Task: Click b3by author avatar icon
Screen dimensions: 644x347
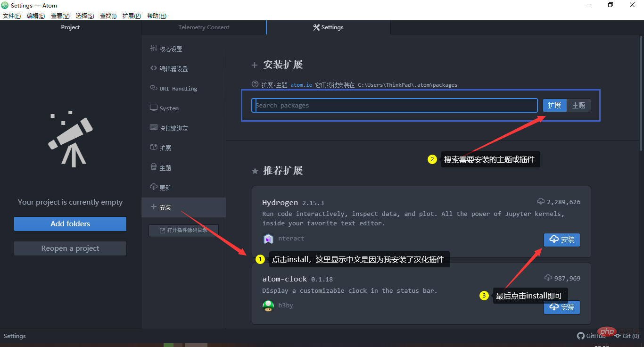Action: point(268,306)
